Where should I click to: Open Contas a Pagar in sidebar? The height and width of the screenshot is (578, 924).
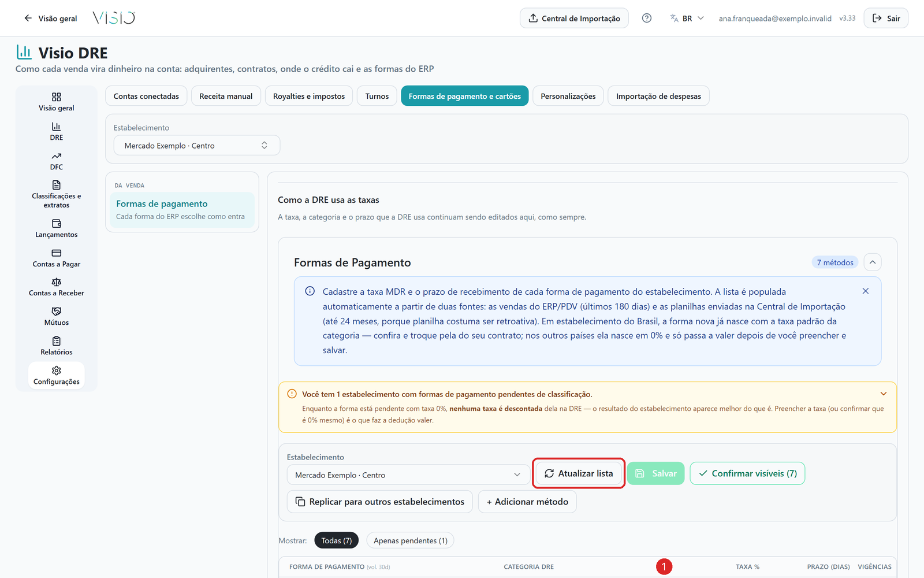coord(57,258)
